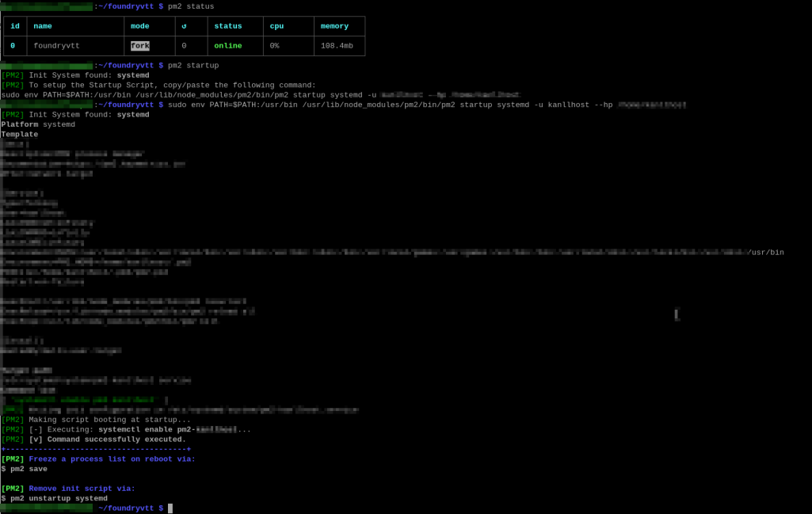Click the typed 'pm2 startup' command

[193, 66]
